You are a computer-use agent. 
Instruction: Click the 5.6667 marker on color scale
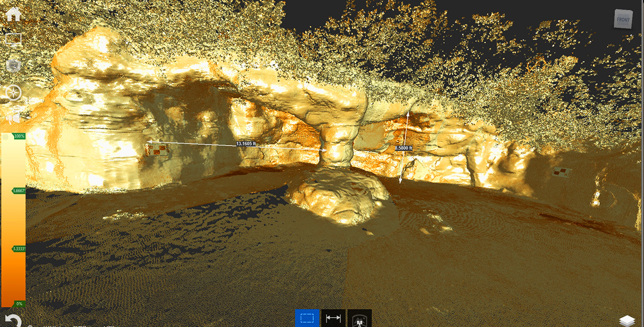(x=19, y=191)
